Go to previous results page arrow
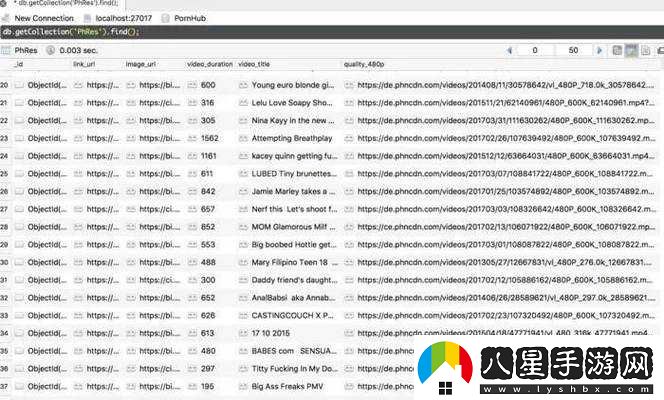The height and width of the screenshot is (400, 664). (x=509, y=50)
